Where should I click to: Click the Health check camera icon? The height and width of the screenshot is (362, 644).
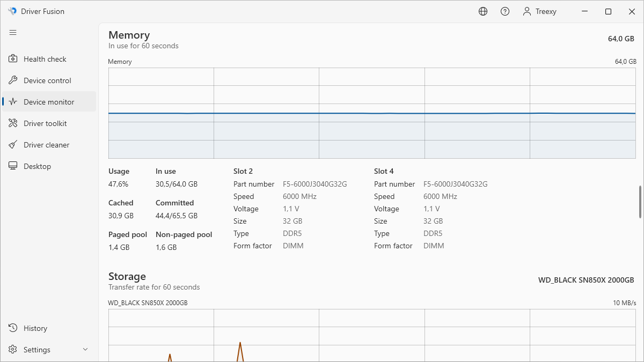point(13,59)
